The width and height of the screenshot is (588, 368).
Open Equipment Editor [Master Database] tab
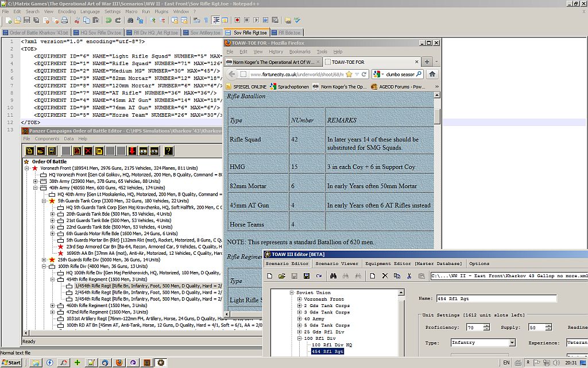pos(413,263)
